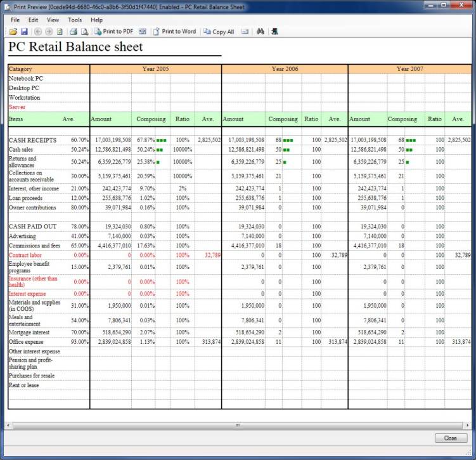
Task: Click the horizontal scrollbar at the bottom
Action: point(238,424)
